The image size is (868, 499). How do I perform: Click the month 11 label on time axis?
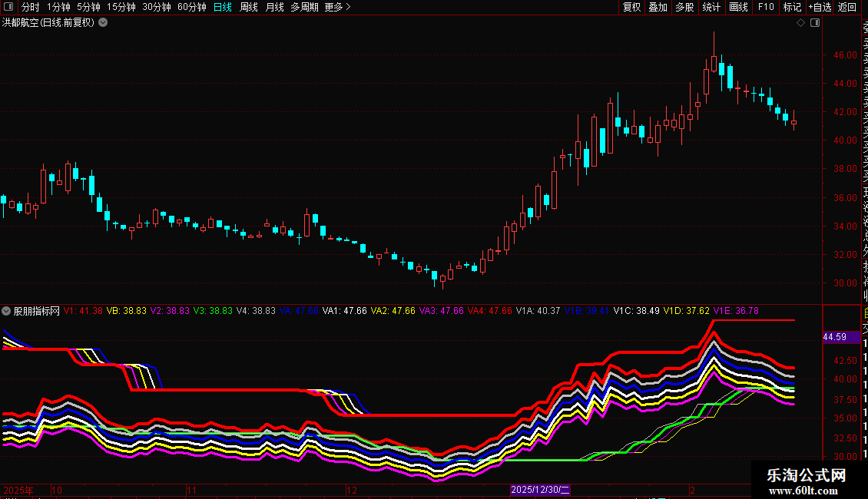[x=191, y=490]
